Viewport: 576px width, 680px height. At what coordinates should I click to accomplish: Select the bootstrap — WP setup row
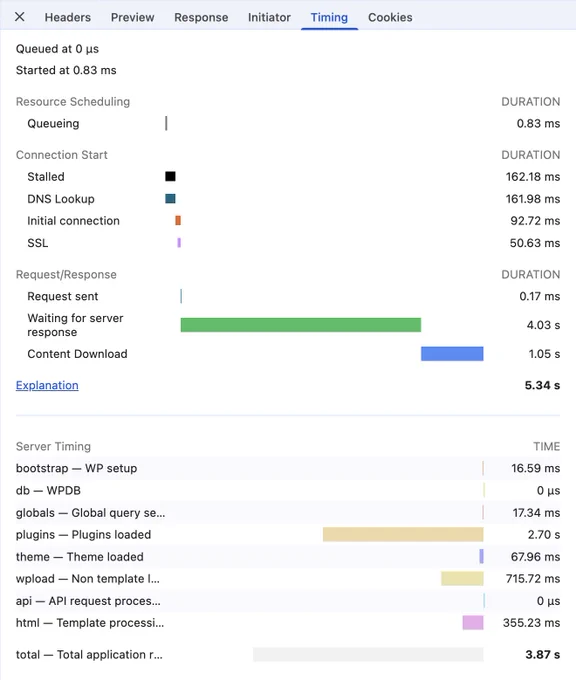288,468
